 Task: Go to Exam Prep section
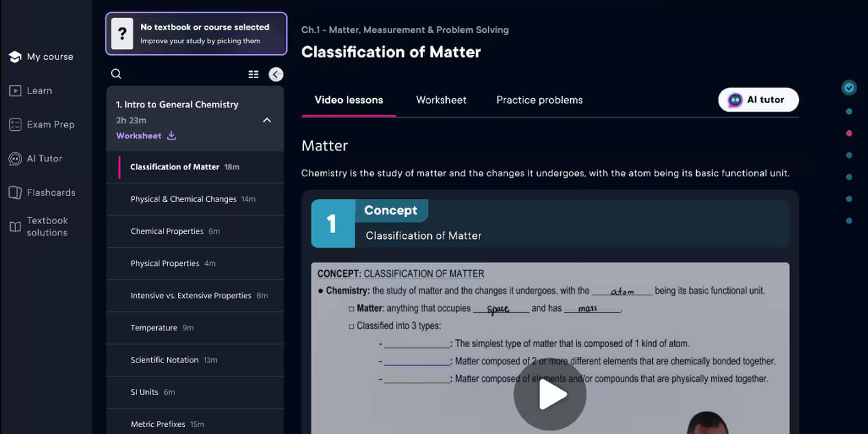[x=42, y=125]
